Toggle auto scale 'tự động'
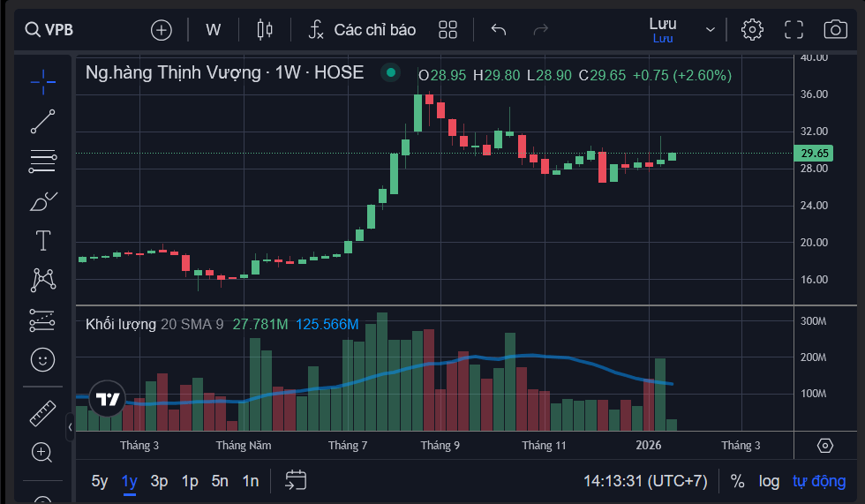Image resolution: width=865 pixels, height=504 pixels. (818, 481)
